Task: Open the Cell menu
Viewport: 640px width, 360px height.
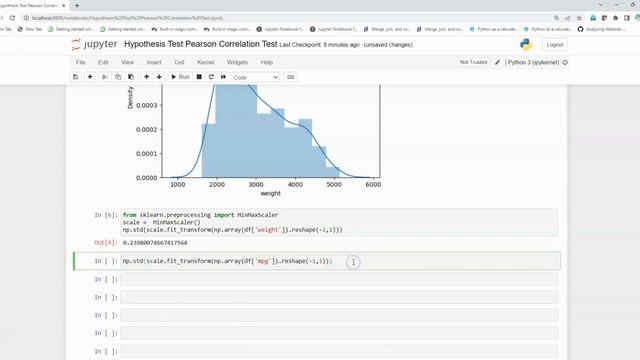Action: 179,62
